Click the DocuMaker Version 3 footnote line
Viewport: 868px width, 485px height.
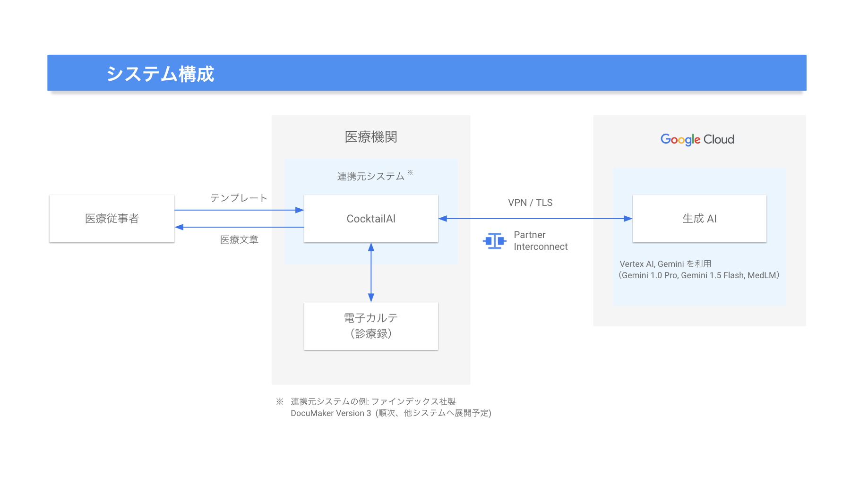[391, 413]
